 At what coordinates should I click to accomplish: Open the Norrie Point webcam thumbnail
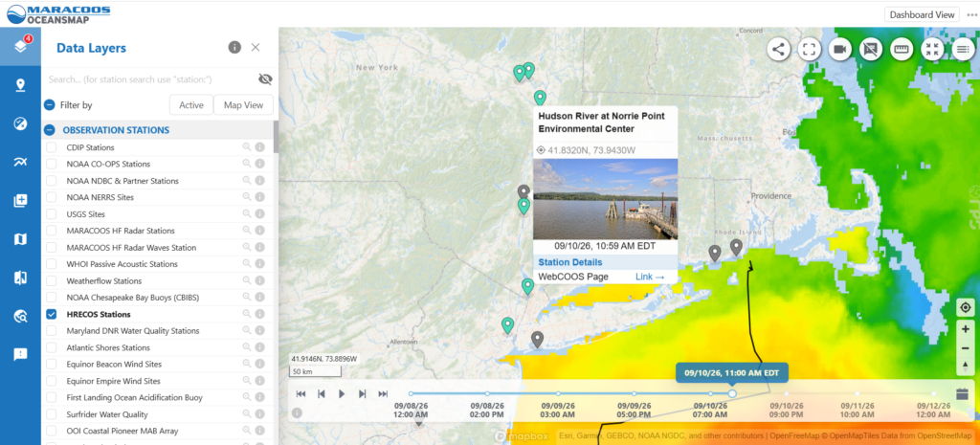(x=605, y=199)
